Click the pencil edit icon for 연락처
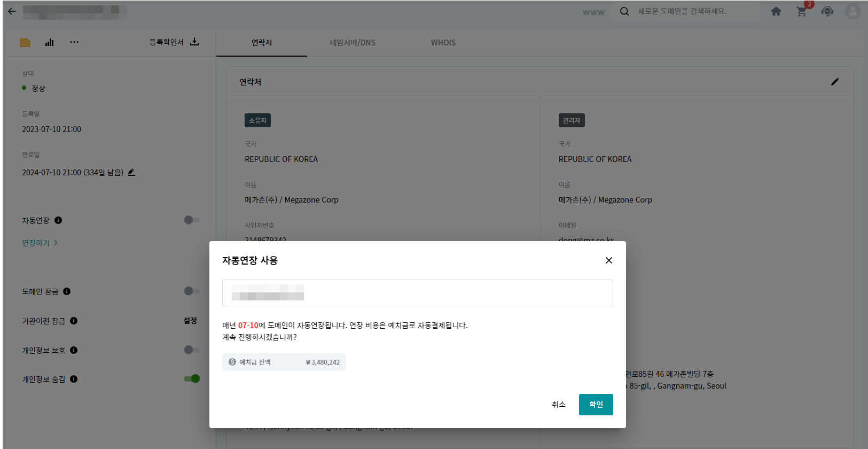This screenshot has width=868, height=449. coord(835,82)
